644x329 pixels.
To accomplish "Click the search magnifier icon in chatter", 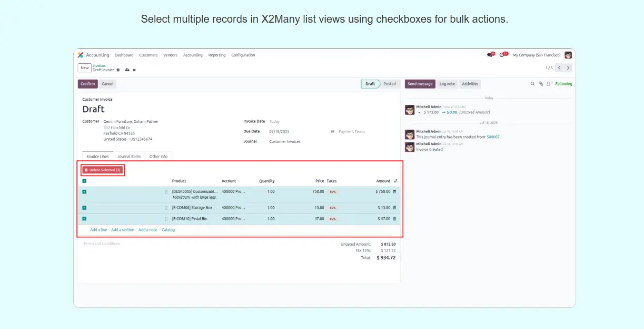I will [x=532, y=84].
